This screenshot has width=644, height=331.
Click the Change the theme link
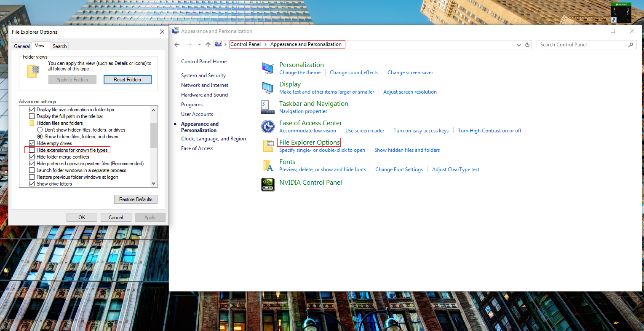point(300,73)
